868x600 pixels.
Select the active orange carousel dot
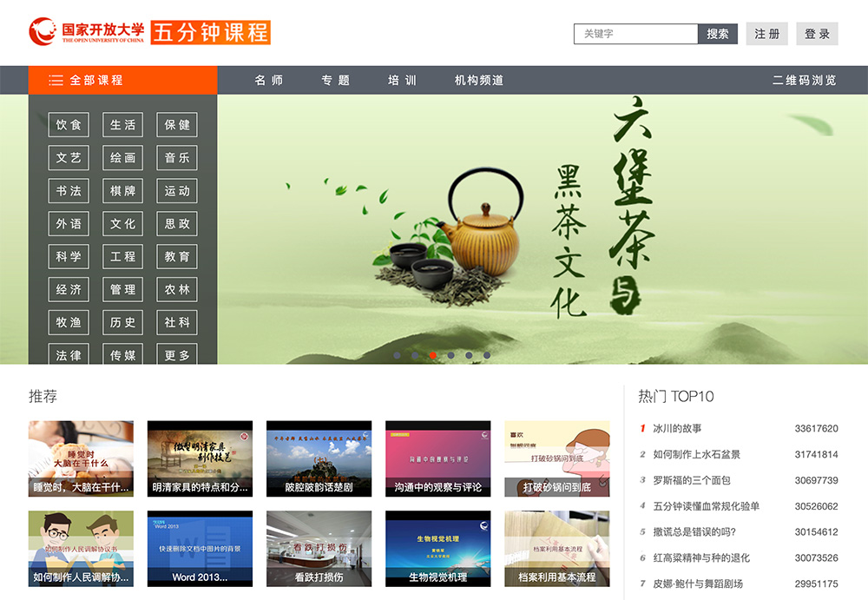tap(433, 355)
